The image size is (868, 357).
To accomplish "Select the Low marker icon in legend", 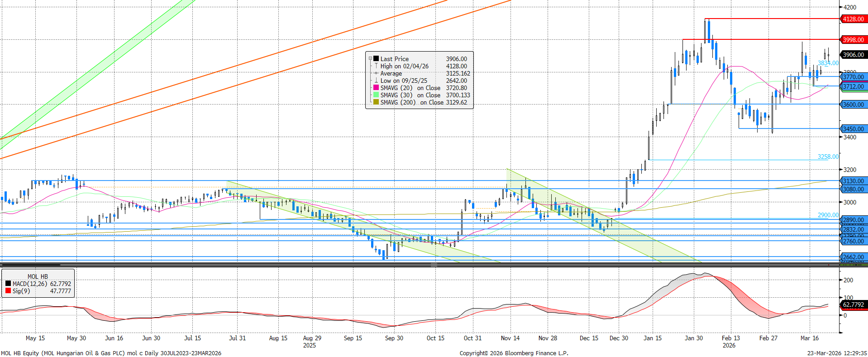I will coord(376,81).
